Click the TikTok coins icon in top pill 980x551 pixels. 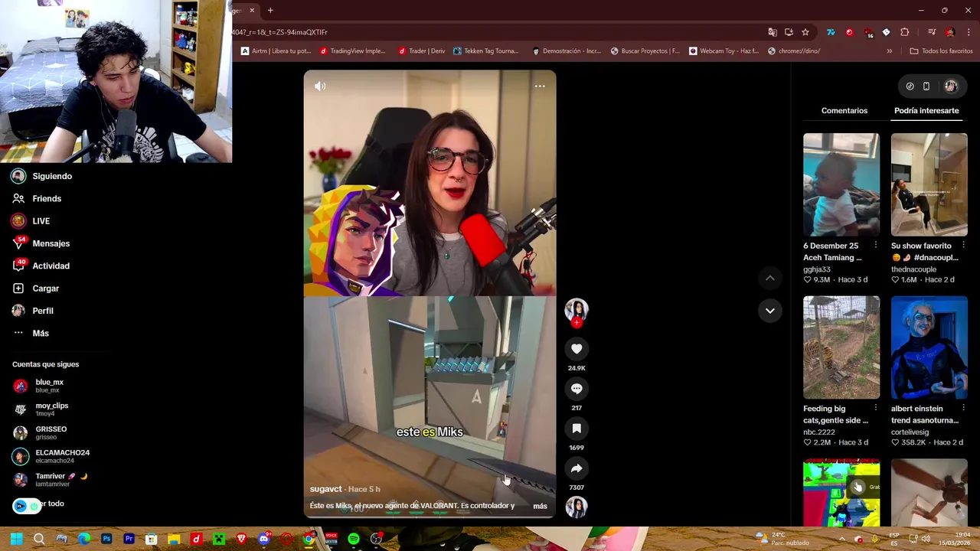pos(910,86)
